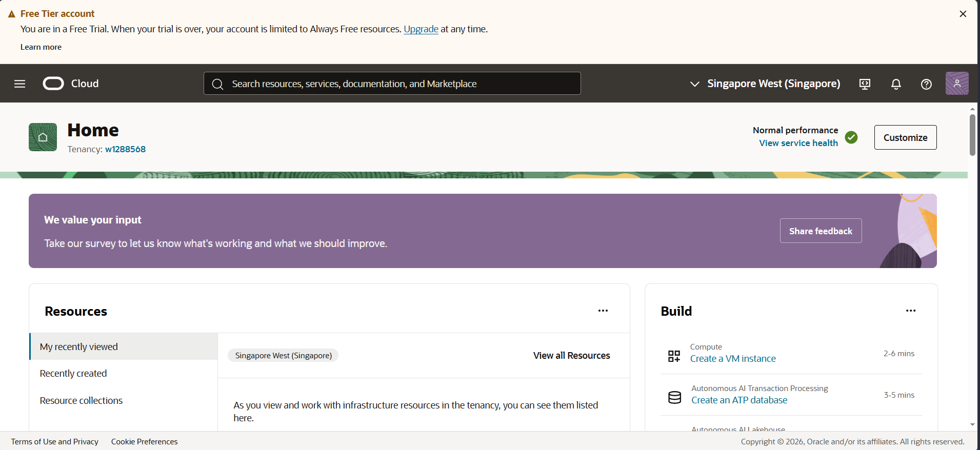Select the Recently created tab
980x450 pixels.
[x=124, y=373]
